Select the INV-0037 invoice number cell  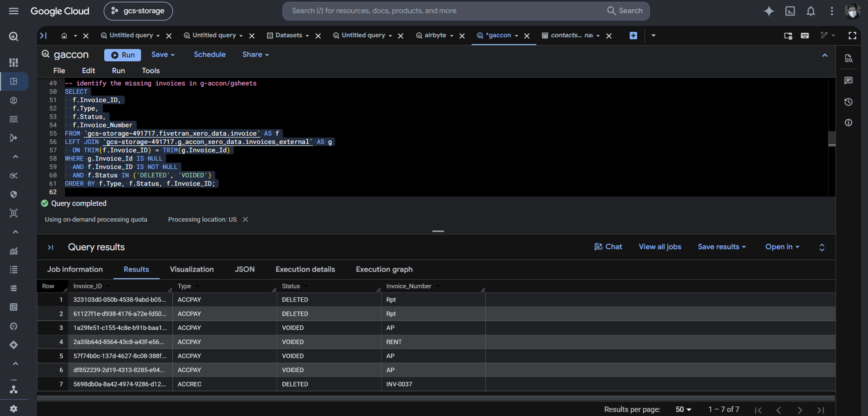pos(433,384)
